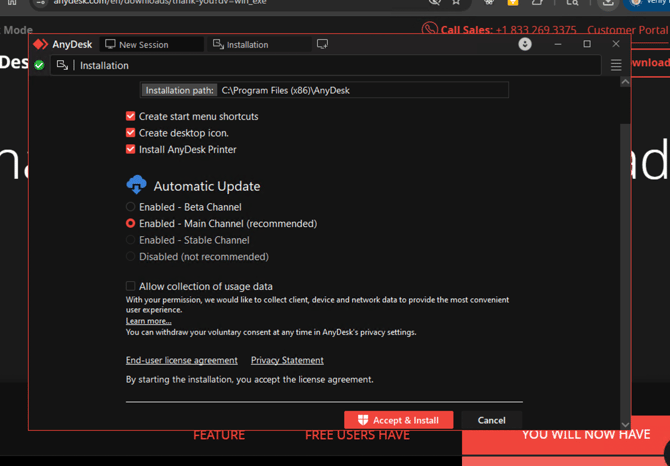Click the phone icon beside Call Sales
This screenshot has height=466, width=670.
coord(429,29)
